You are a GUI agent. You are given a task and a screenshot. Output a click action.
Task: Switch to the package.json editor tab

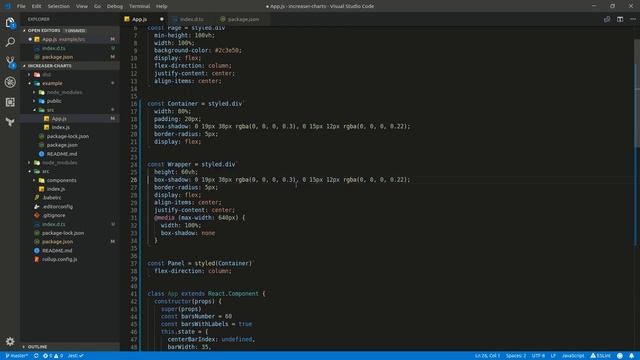[242, 19]
